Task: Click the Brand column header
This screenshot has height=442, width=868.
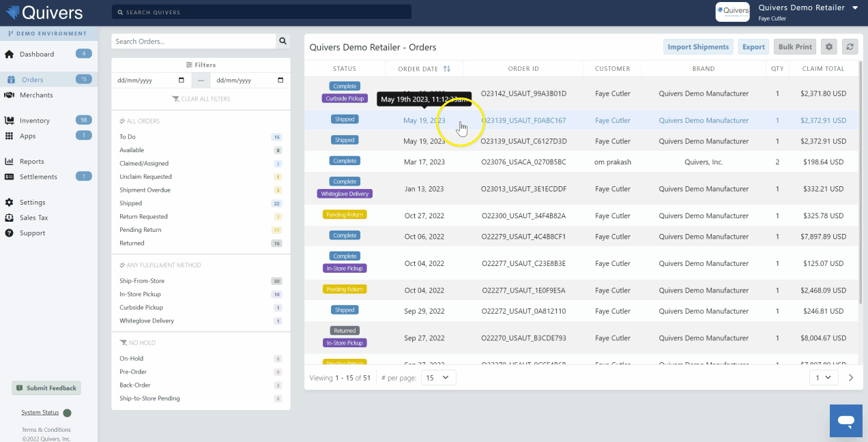Action: [x=704, y=68]
